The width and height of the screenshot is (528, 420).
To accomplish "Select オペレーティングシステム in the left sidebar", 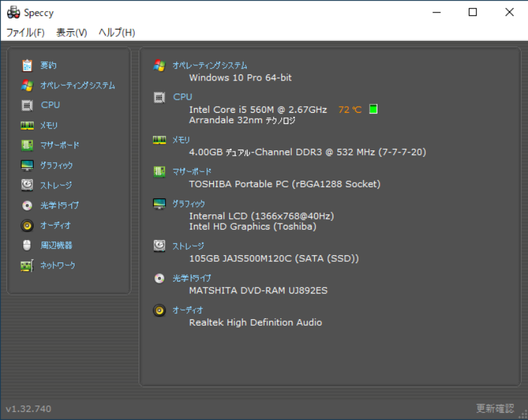I will [77, 85].
